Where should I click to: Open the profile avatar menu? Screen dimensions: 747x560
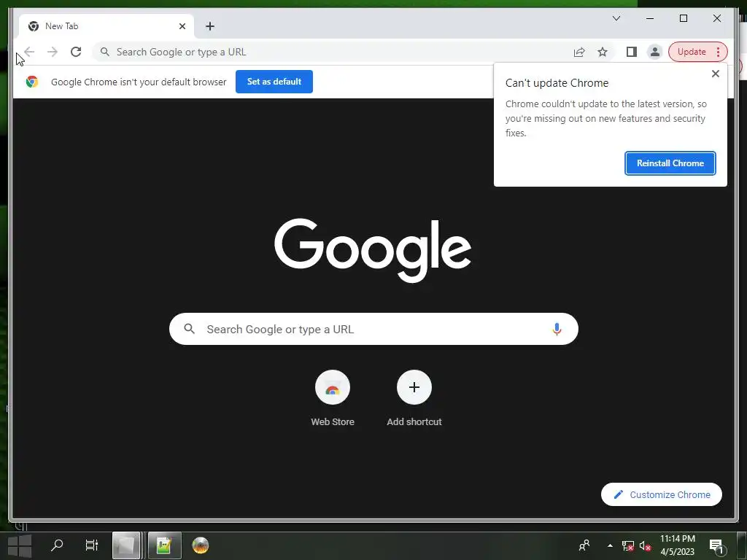pos(655,52)
